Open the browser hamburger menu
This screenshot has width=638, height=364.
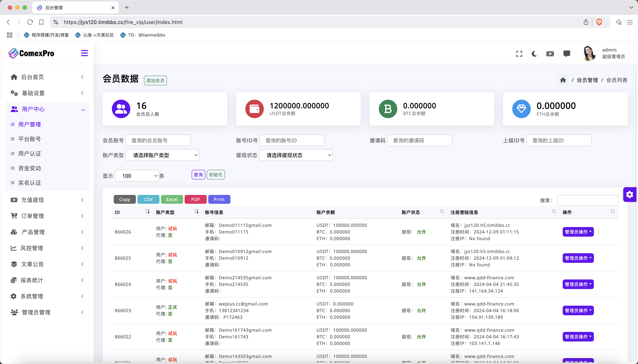630,22
